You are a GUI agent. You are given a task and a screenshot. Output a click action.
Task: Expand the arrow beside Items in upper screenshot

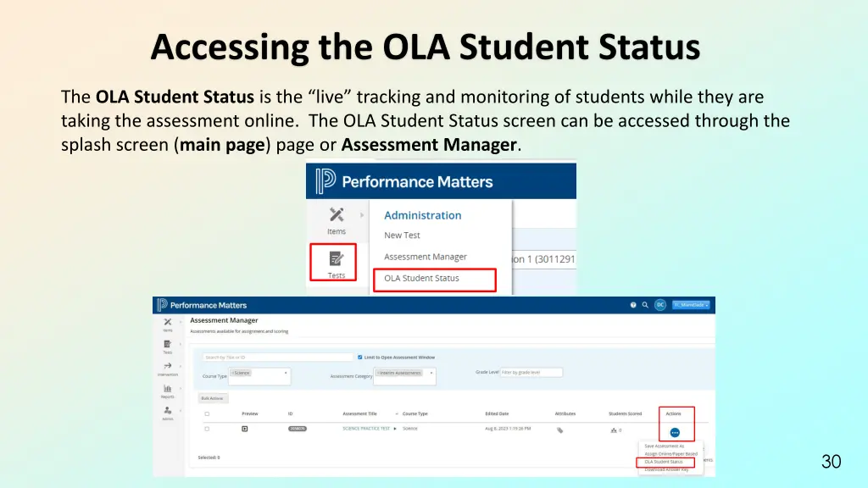(x=362, y=215)
